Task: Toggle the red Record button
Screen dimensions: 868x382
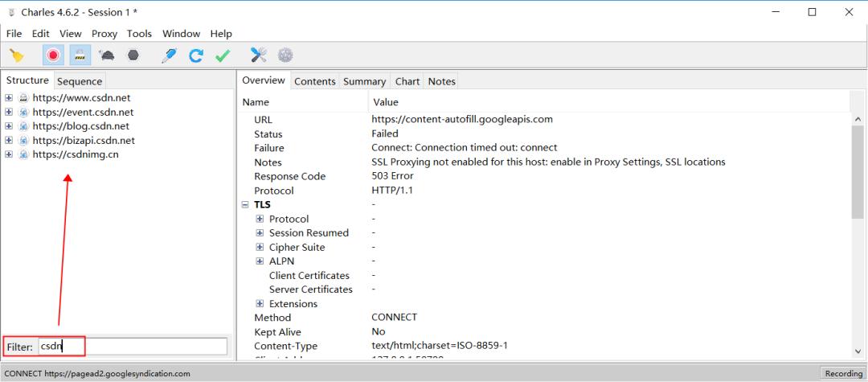Action: coord(53,55)
